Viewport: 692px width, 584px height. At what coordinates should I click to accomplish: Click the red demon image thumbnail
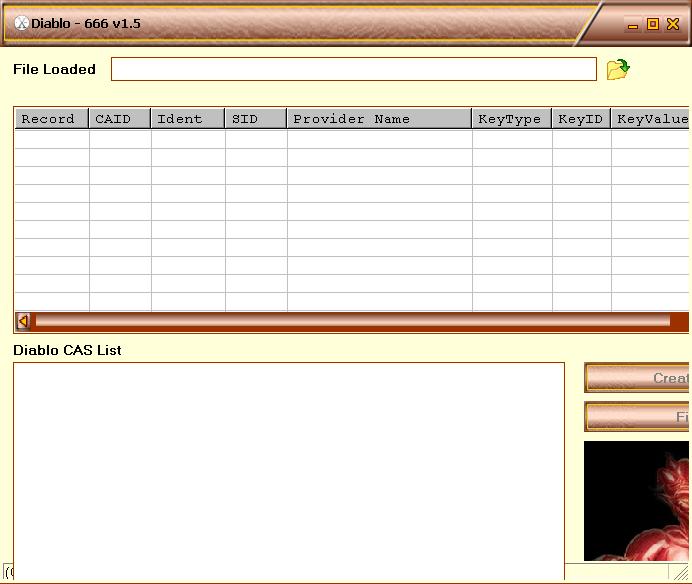(x=636, y=501)
